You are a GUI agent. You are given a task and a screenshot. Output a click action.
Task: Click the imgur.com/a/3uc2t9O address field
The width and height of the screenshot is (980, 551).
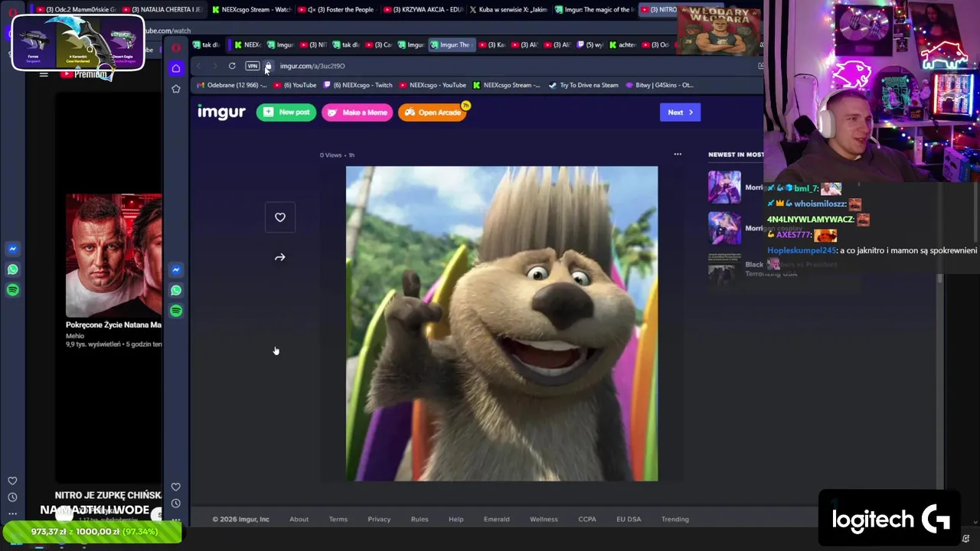click(x=312, y=66)
